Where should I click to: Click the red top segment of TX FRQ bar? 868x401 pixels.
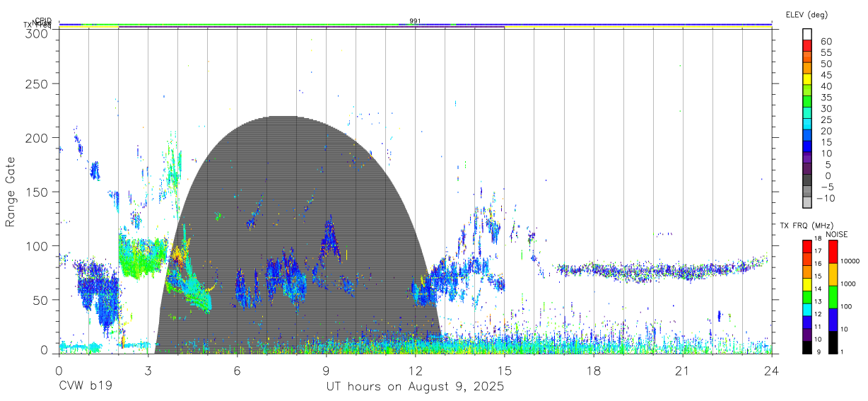807,246
